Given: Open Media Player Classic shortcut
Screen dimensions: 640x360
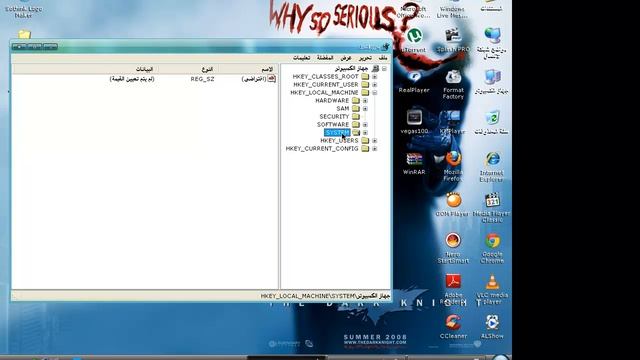Looking at the screenshot, I should click(492, 207).
